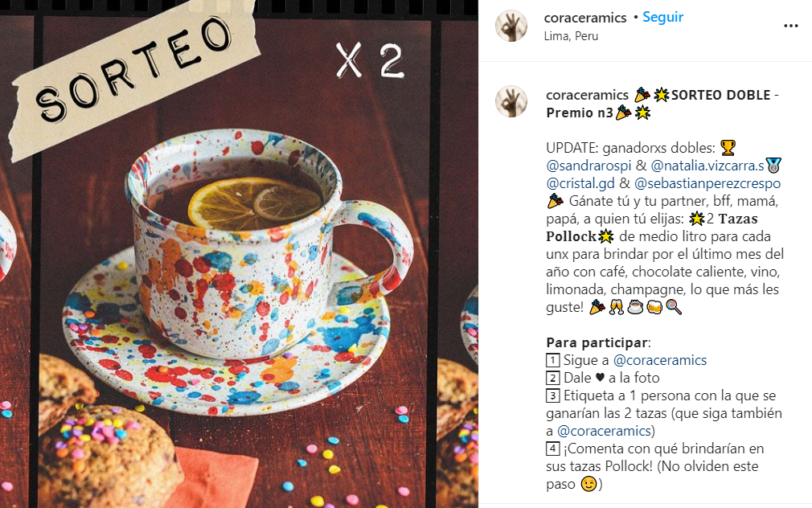
Task: Open the three-dots more options menu
Action: coord(790,26)
